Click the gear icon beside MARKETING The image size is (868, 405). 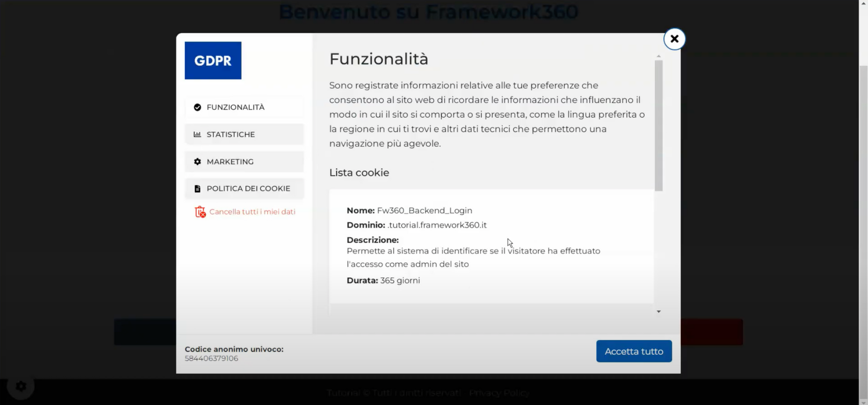[198, 162]
